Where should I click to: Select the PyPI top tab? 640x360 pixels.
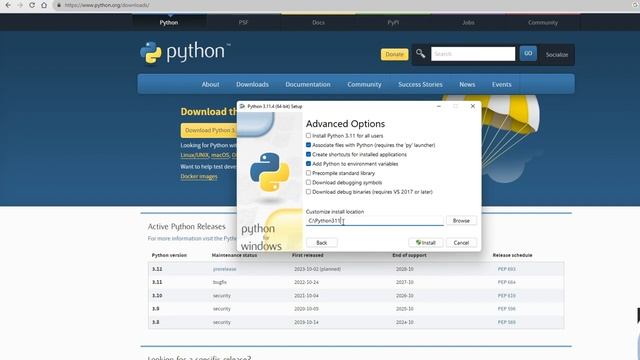tap(393, 22)
